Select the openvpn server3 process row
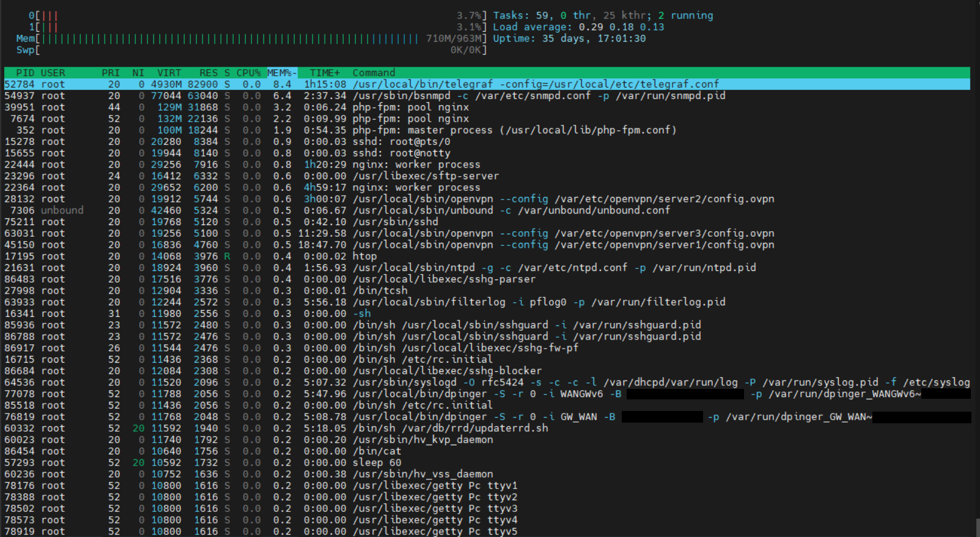Viewport: 980px width, 537px height. [487, 233]
